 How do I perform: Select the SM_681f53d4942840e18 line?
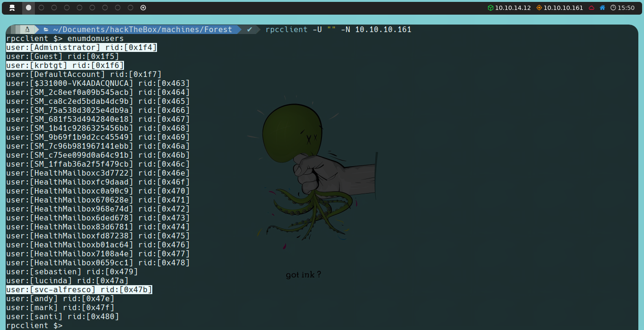click(98, 119)
